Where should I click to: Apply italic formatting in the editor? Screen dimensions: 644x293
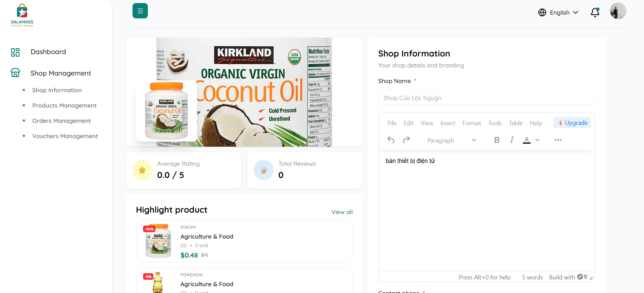click(511, 140)
